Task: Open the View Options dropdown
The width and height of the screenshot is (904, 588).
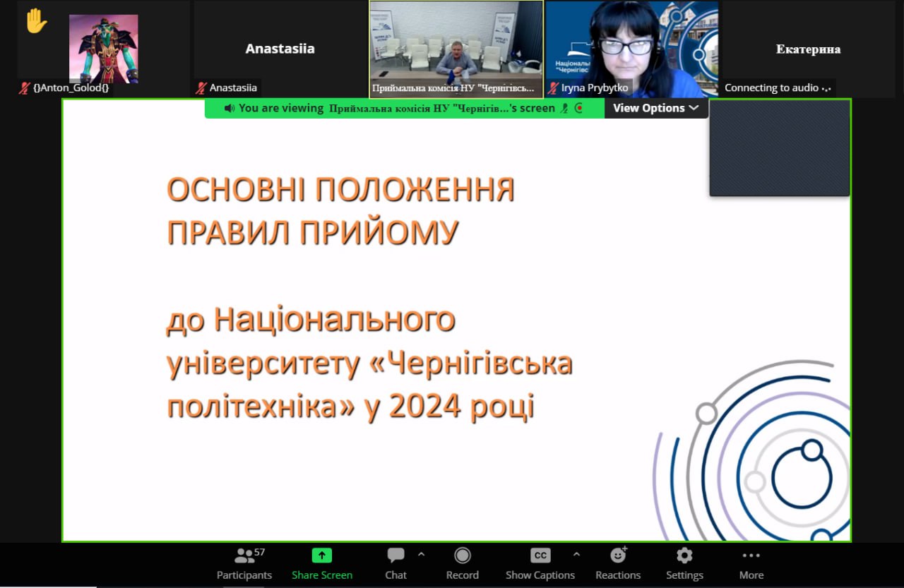Action: click(x=656, y=108)
